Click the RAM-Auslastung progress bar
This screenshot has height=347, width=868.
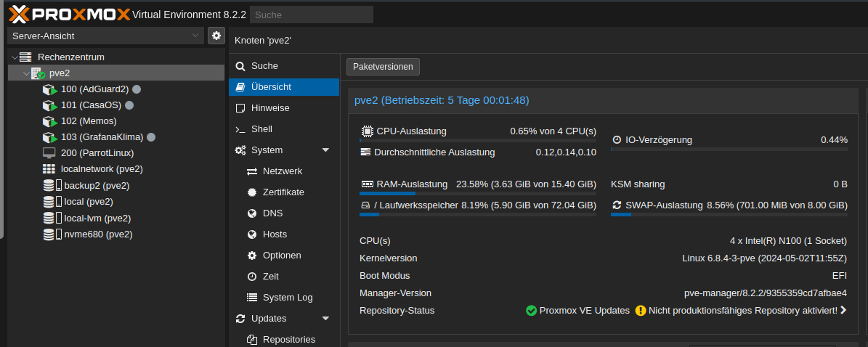(x=478, y=193)
